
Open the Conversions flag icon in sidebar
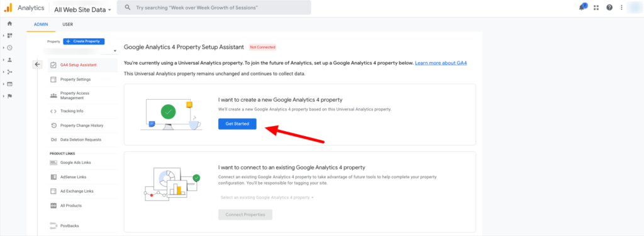coord(9,96)
